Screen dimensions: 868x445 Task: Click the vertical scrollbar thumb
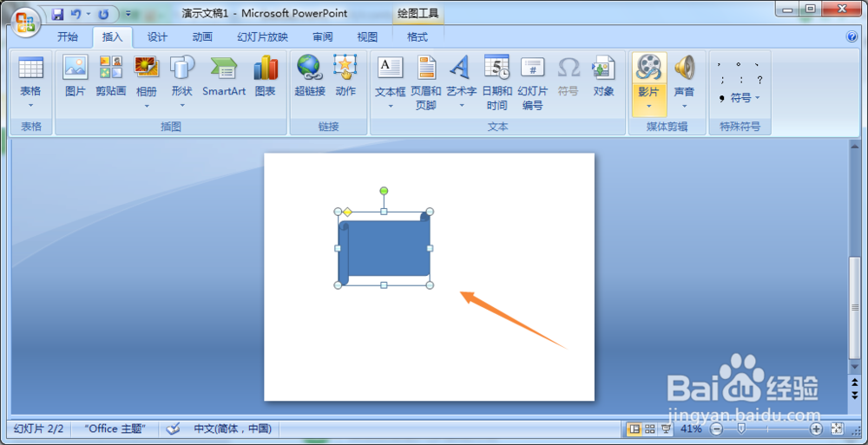point(855,310)
